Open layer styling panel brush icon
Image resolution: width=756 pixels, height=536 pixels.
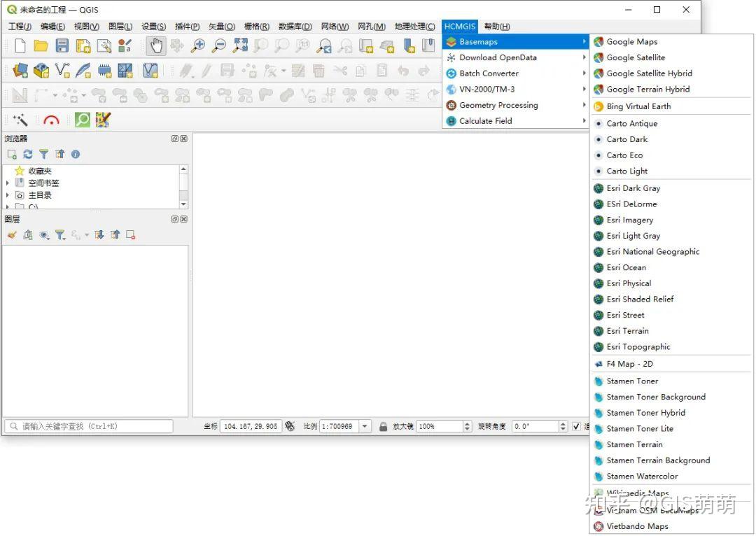coord(12,234)
